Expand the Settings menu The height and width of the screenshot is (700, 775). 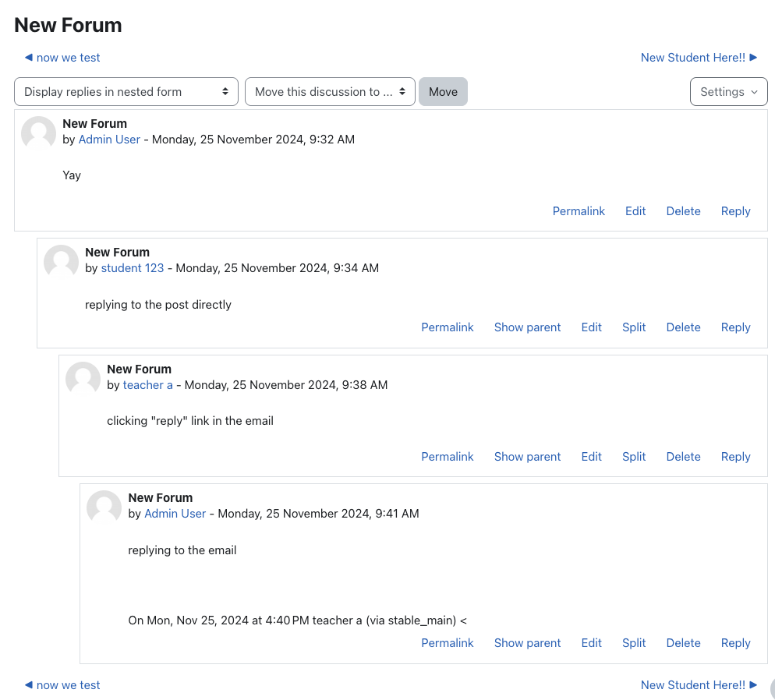click(x=728, y=92)
